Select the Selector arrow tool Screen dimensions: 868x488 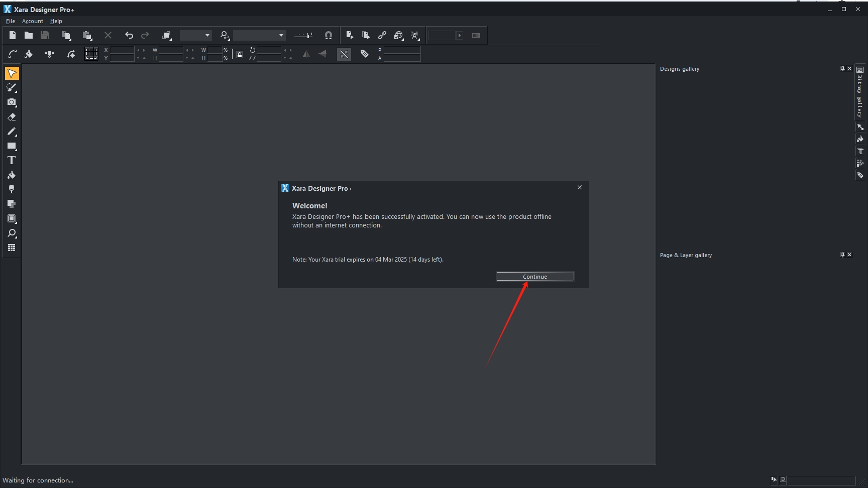coord(12,73)
